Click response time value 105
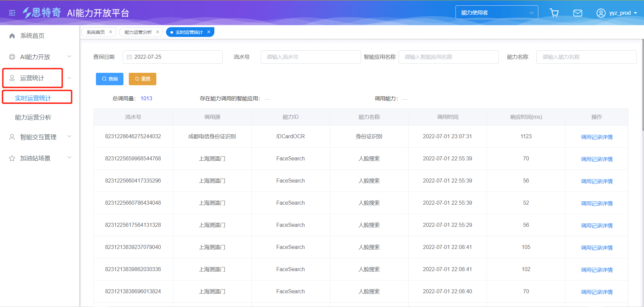 coord(526,247)
